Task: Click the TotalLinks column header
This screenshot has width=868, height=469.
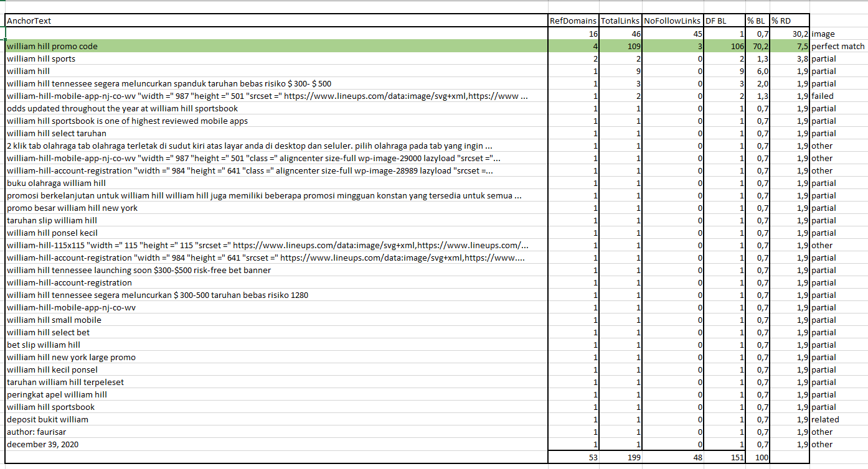Action: click(x=620, y=21)
